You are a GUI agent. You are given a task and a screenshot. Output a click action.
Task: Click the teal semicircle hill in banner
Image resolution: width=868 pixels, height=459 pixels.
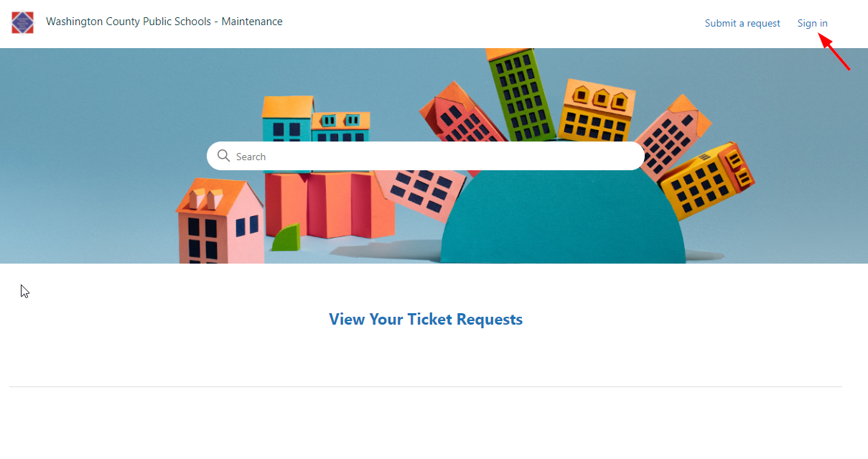pos(563,217)
